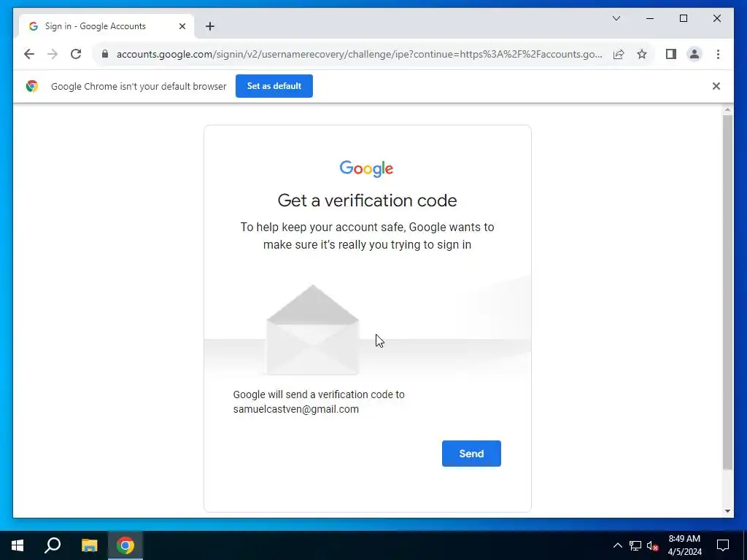Go back to the previous page
This screenshot has width=747, height=560.
(29, 54)
